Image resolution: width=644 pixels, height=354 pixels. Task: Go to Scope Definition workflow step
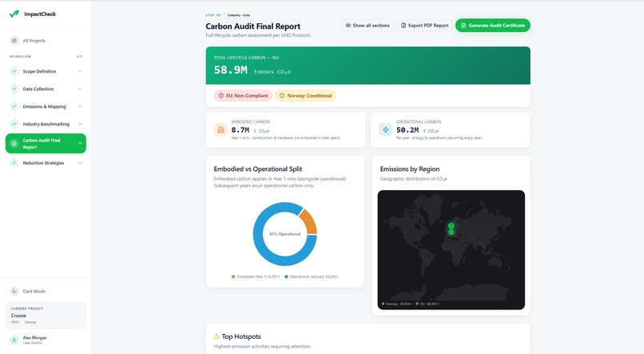[46, 71]
